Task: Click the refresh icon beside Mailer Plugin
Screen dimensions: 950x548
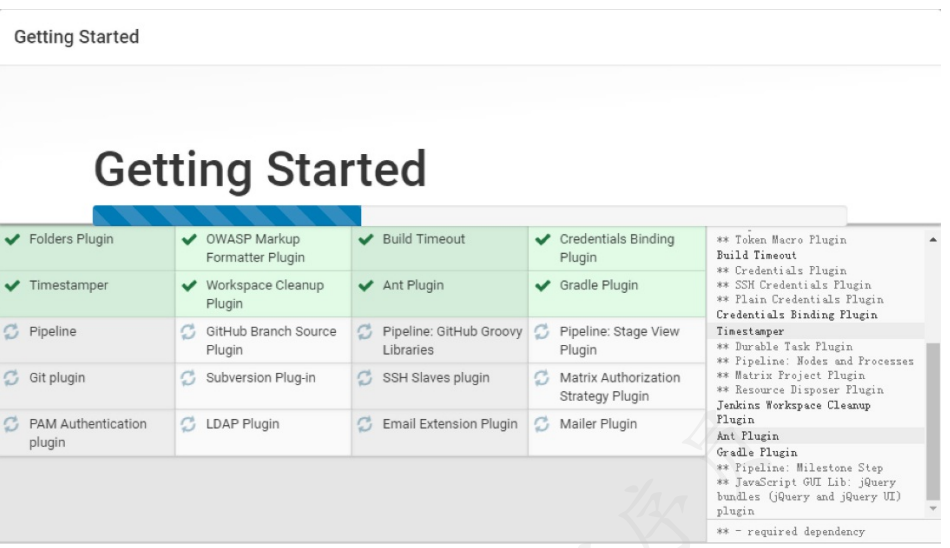Action: [x=542, y=424]
